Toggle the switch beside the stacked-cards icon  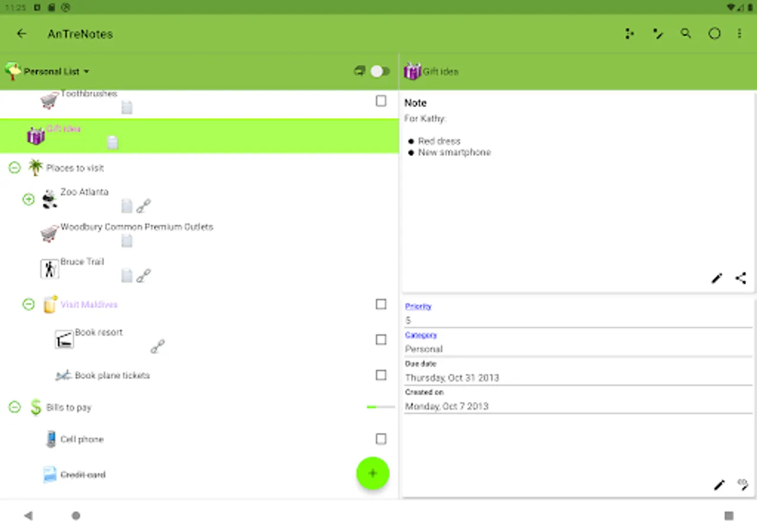point(380,72)
